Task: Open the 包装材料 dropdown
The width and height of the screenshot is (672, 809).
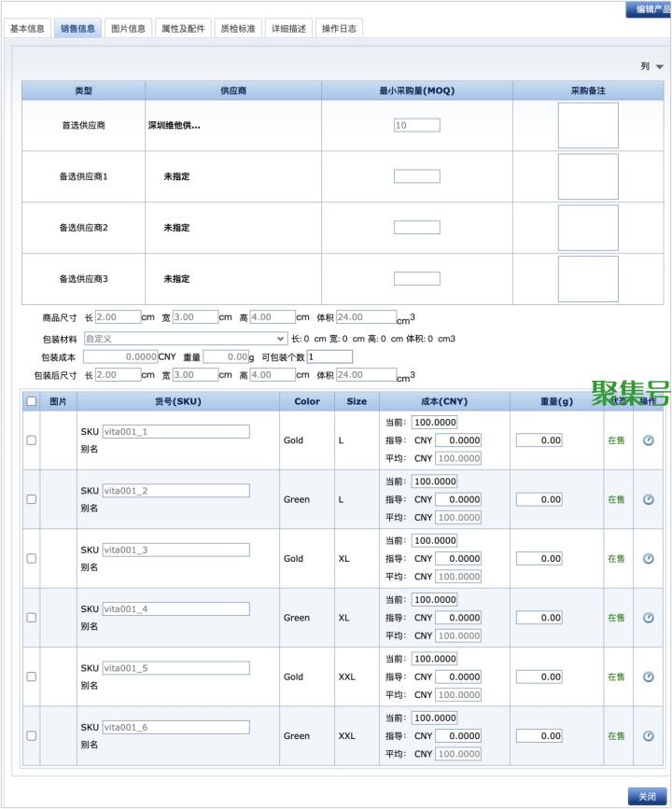Action: (186, 339)
